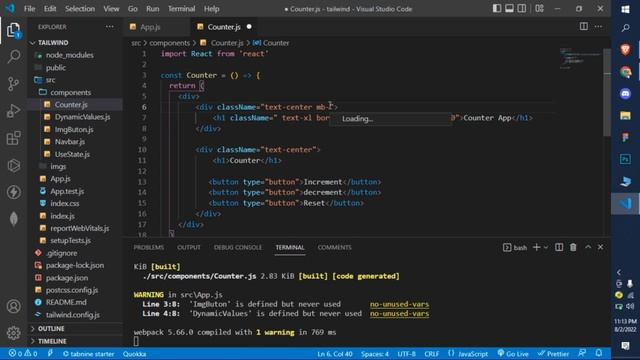Split the editor to the right

584,27
